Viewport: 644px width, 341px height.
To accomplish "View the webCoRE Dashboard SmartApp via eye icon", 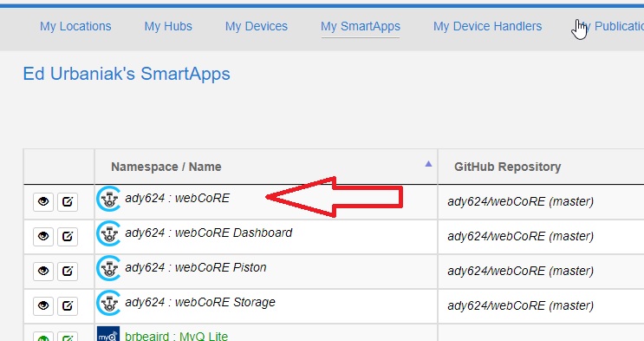I will pos(43,236).
